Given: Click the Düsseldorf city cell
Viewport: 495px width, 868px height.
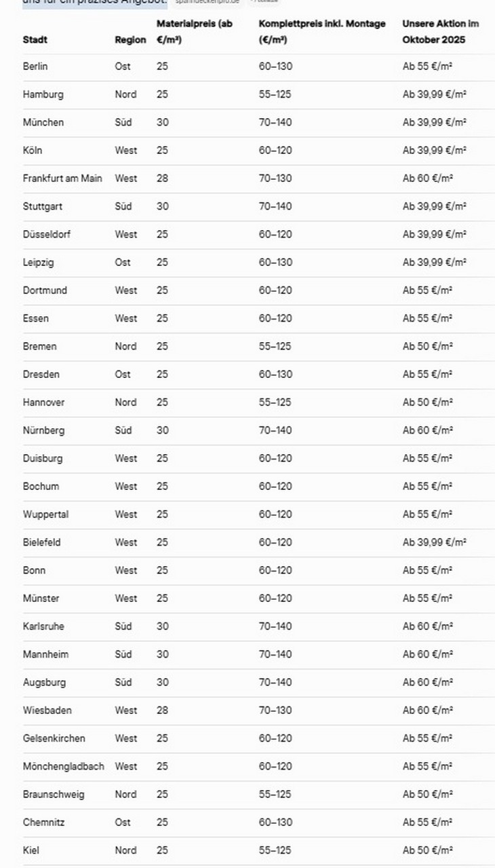Looking at the screenshot, I should point(47,234).
